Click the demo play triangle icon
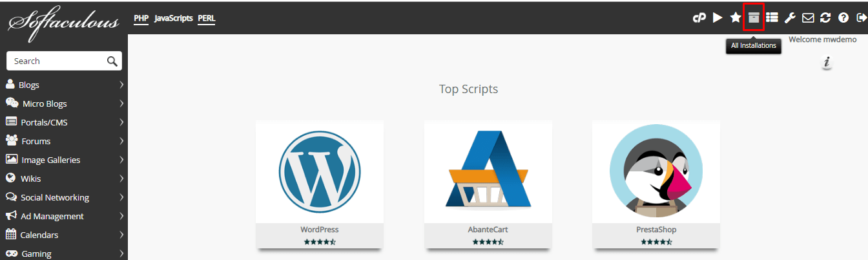Image resolution: width=868 pixels, height=260 pixels. (x=718, y=17)
